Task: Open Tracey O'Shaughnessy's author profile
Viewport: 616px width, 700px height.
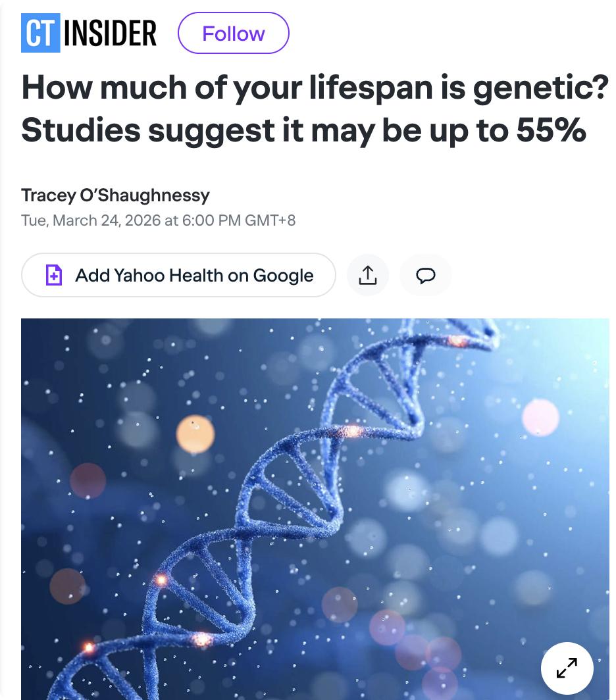Action: pos(115,195)
